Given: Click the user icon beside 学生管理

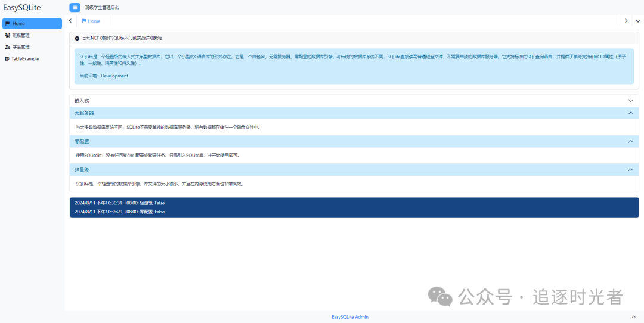Looking at the screenshot, I should [7, 46].
